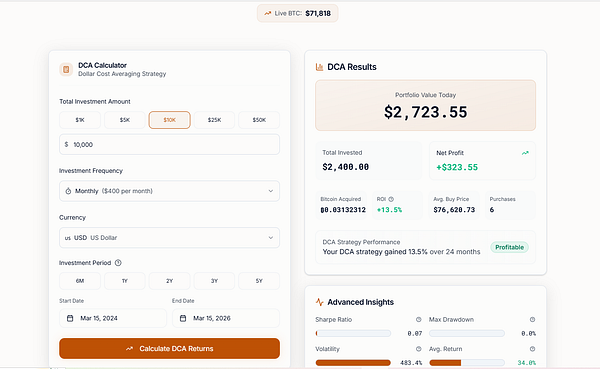The height and width of the screenshot is (369, 600).
Task: Click the Volatility 483.4% value
Action: 411,362
